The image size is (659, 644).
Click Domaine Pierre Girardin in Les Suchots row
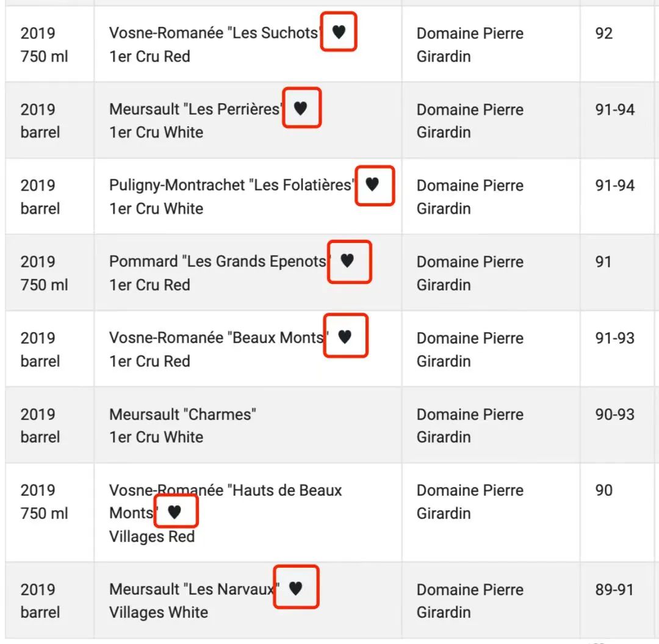[x=470, y=45]
